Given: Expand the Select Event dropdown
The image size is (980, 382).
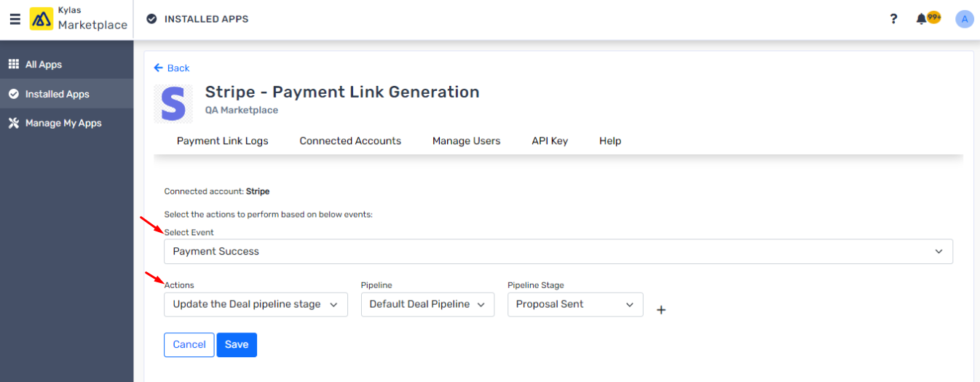Looking at the screenshot, I should pos(558,251).
